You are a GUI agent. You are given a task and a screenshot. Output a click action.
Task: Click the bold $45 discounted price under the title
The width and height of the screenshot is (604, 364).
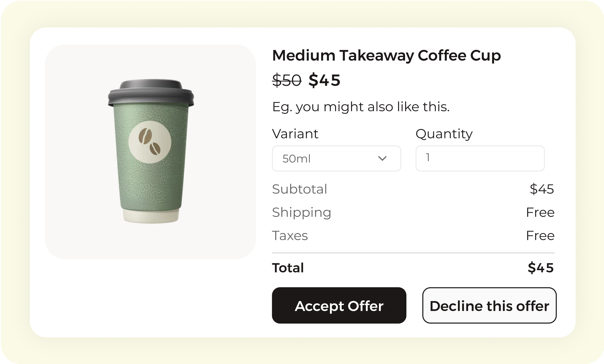[324, 80]
